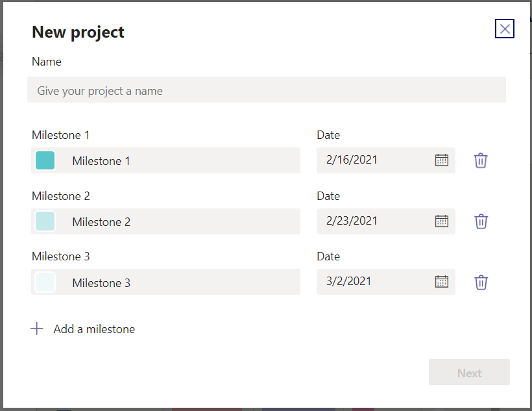This screenshot has width=532, height=411.
Task: Remove Milestone 3 using trash icon
Action: click(481, 282)
